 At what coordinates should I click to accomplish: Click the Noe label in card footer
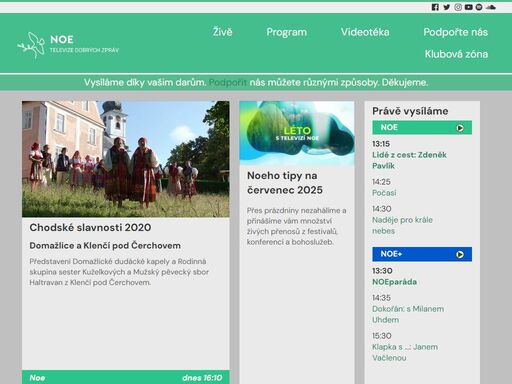click(37, 378)
